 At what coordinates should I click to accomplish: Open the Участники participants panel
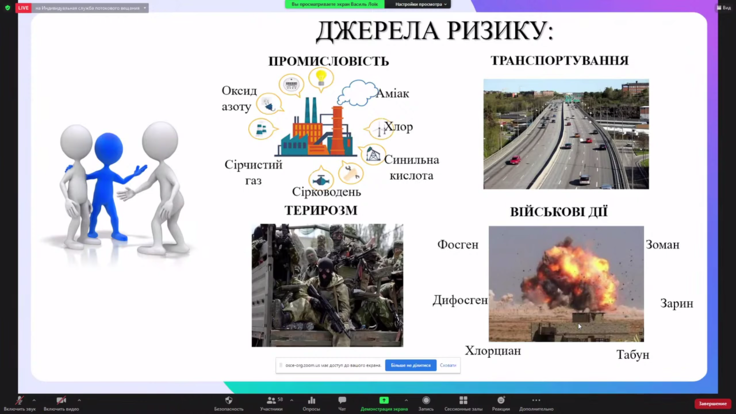(x=271, y=402)
